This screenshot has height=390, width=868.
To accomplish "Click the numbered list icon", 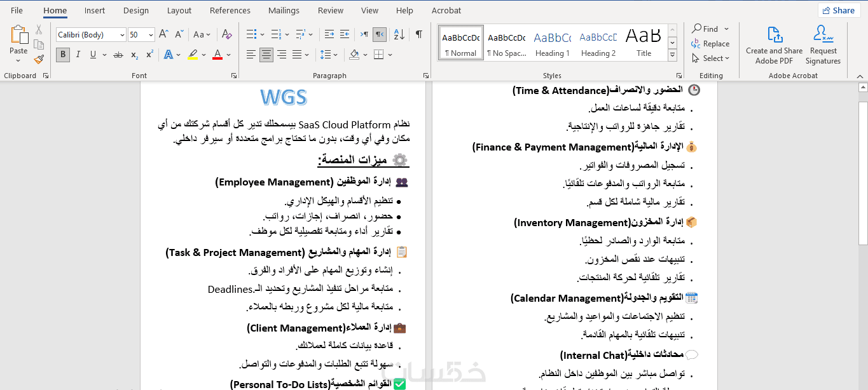I will [275, 35].
